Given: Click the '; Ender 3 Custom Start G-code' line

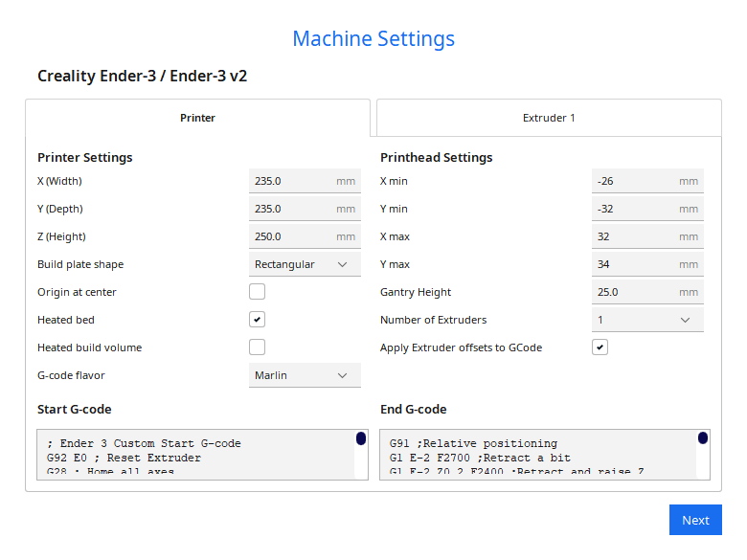Looking at the screenshot, I should tap(144, 444).
